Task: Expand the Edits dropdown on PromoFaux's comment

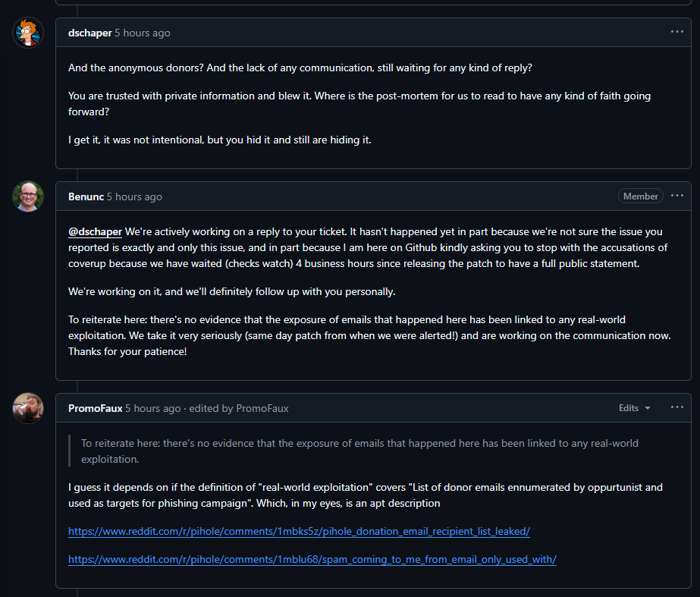Action: pyautogui.click(x=634, y=408)
